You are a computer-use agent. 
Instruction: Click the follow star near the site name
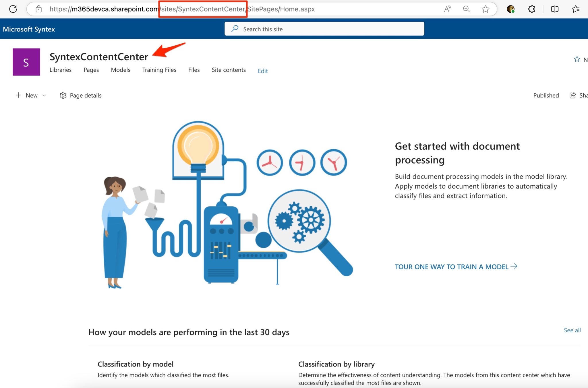coord(577,59)
